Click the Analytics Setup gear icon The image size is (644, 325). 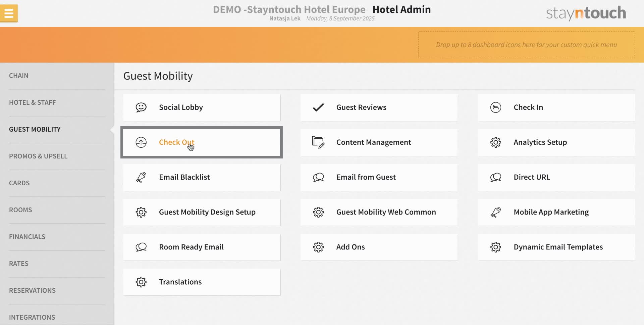(496, 142)
